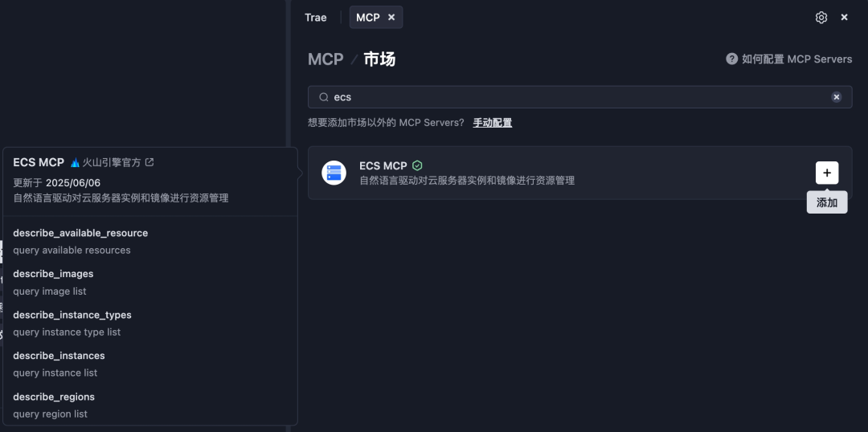Click the 火山引擎官方 publisher label
This screenshot has width=868, height=432.
tap(111, 163)
